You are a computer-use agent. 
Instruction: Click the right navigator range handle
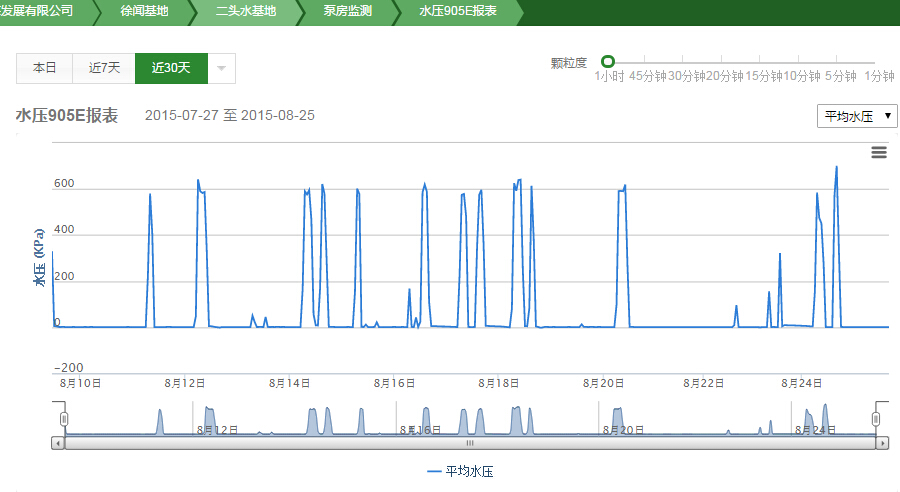click(x=877, y=418)
